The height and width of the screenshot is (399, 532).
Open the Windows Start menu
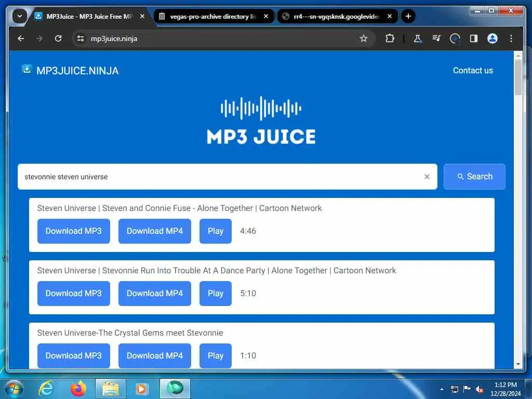[x=14, y=389]
